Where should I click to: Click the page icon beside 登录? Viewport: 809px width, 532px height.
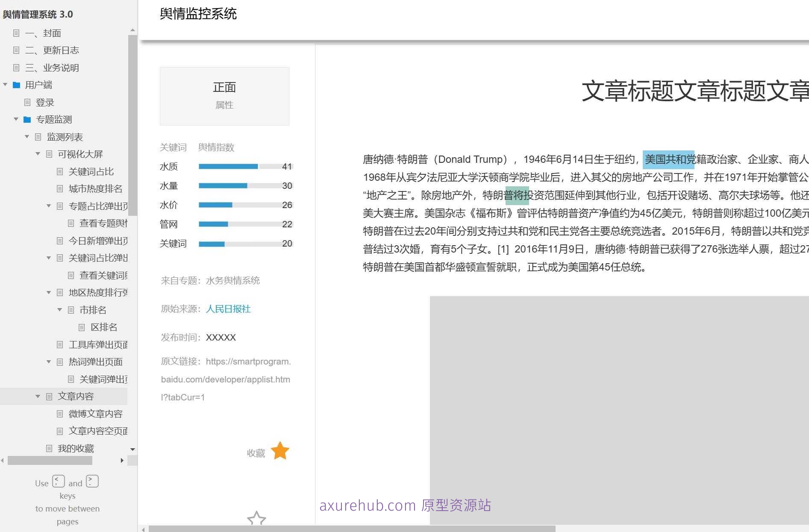click(x=27, y=103)
